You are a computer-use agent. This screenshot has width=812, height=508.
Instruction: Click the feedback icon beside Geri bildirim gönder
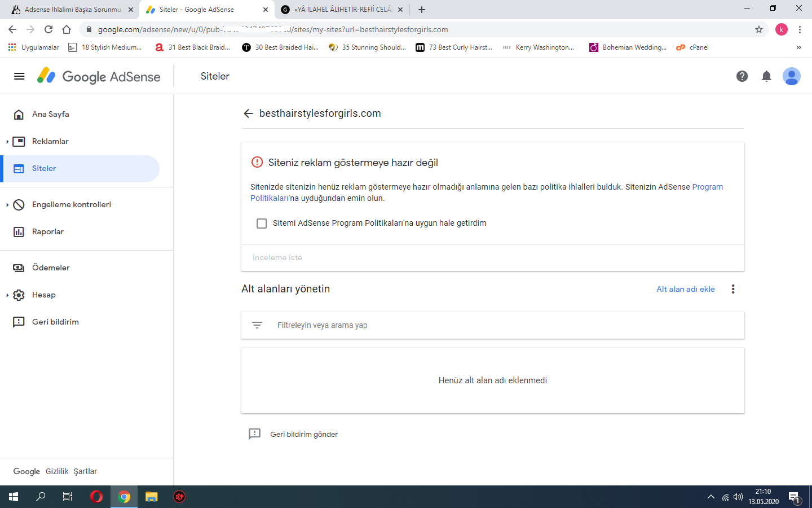tap(255, 434)
